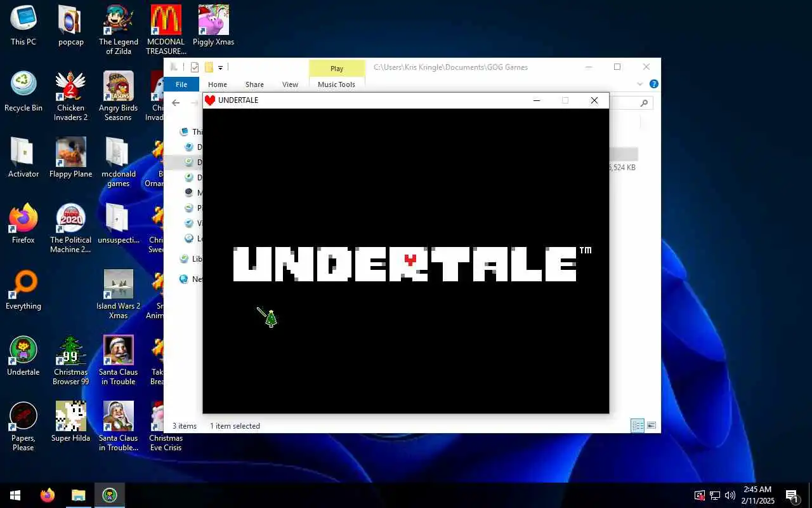Screen dimensions: 812x508
Task: Click the UNDERTALE window title text
Action: pos(238,100)
